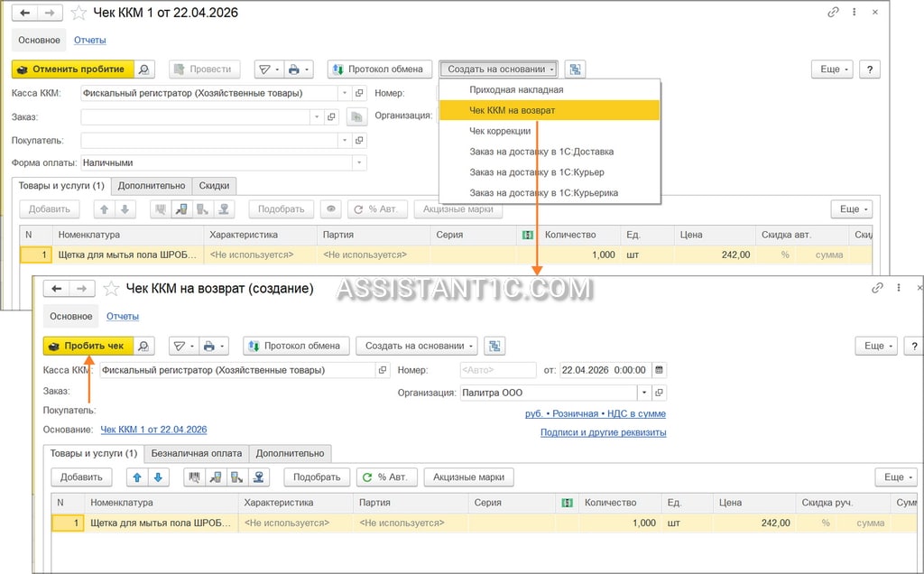Open send dropdown in Чек ККМ 1 toolbar
The height and width of the screenshot is (574, 924).
tap(269, 69)
